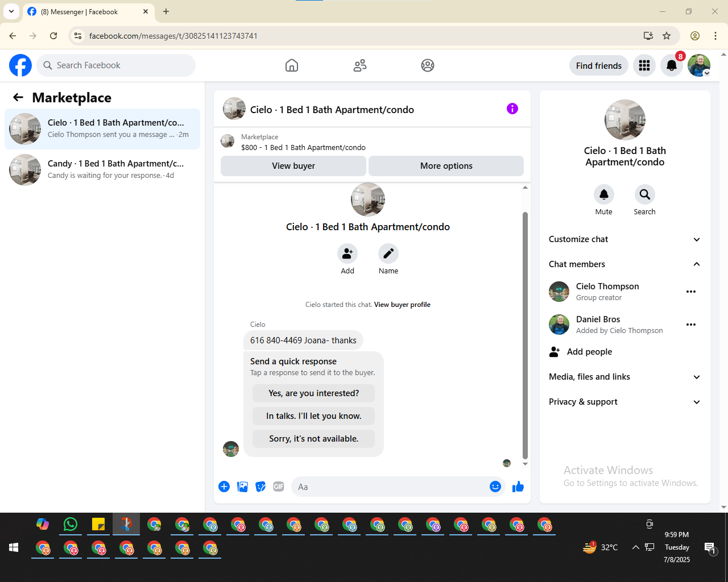
Task: Open the Windows Start menu
Action: pos(14,547)
